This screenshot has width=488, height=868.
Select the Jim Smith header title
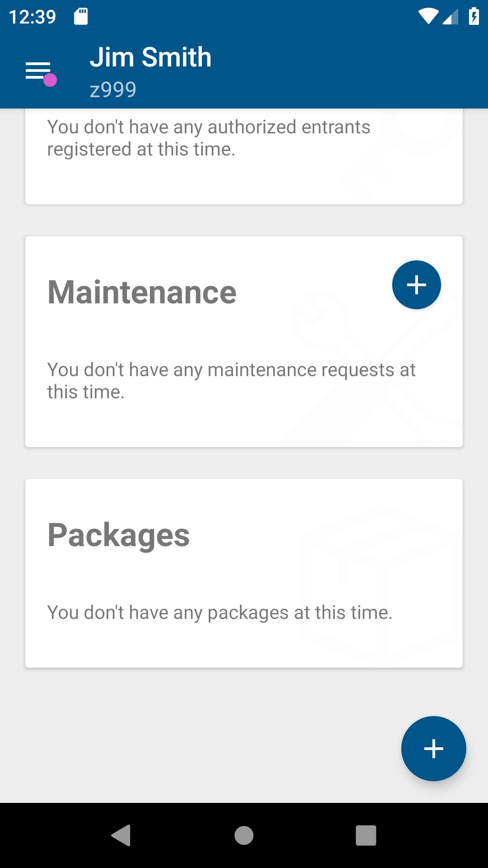click(x=150, y=57)
